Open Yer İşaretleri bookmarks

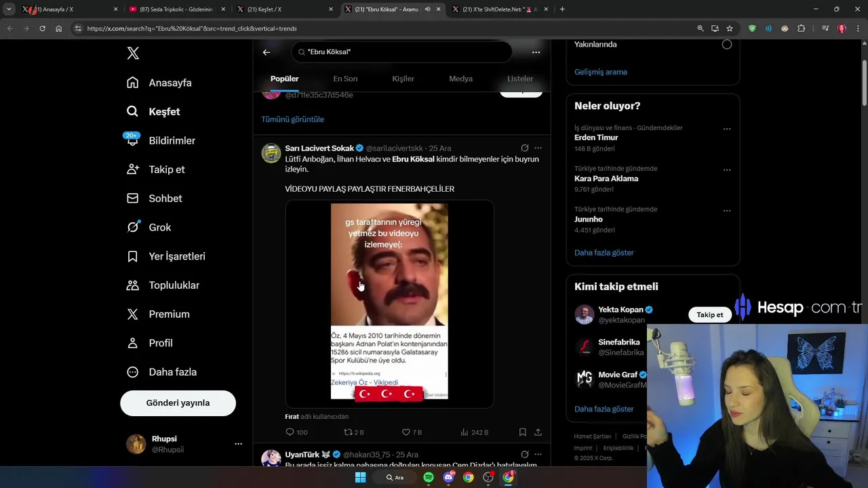[165, 256]
